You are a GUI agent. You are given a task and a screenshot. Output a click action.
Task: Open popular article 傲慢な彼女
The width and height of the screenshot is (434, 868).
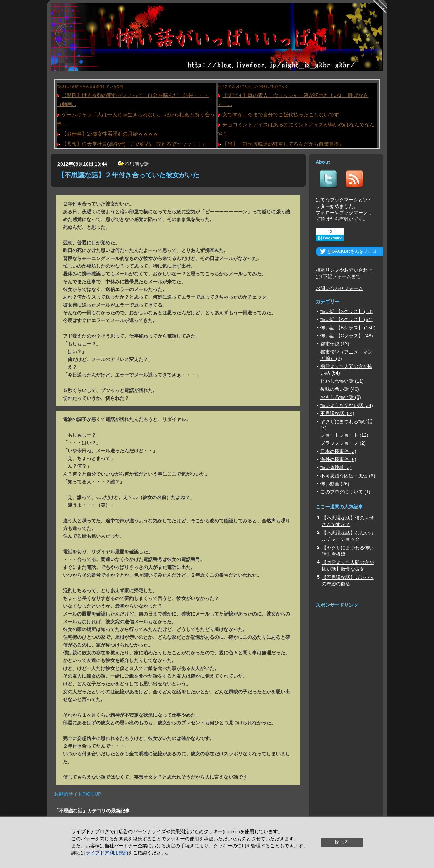(348, 565)
